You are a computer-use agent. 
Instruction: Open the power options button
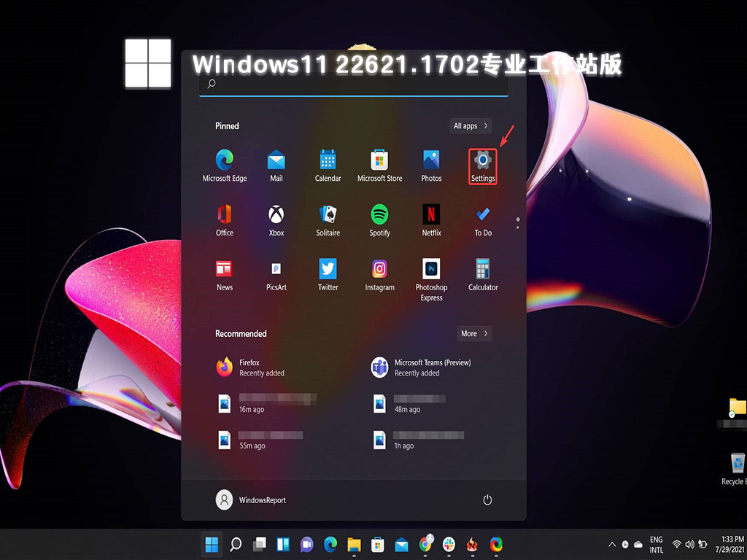[487, 500]
